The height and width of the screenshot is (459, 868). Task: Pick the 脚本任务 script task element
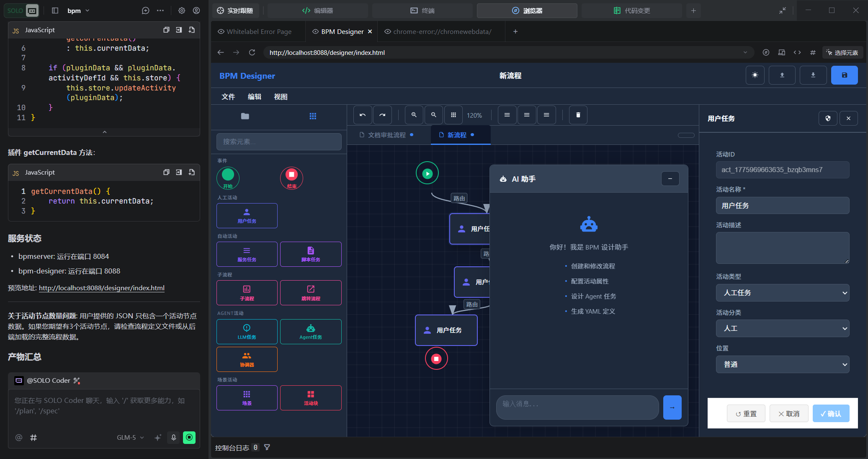(x=310, y=254)
